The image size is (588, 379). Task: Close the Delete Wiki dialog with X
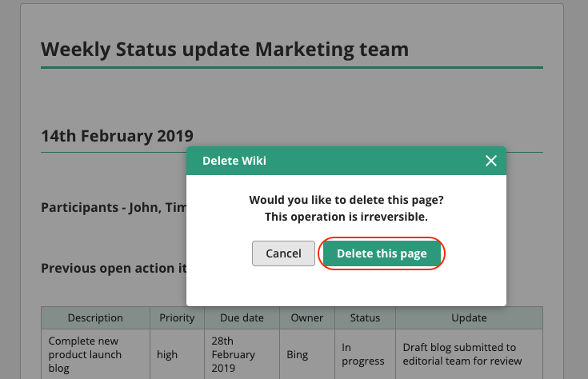[491, 161]
